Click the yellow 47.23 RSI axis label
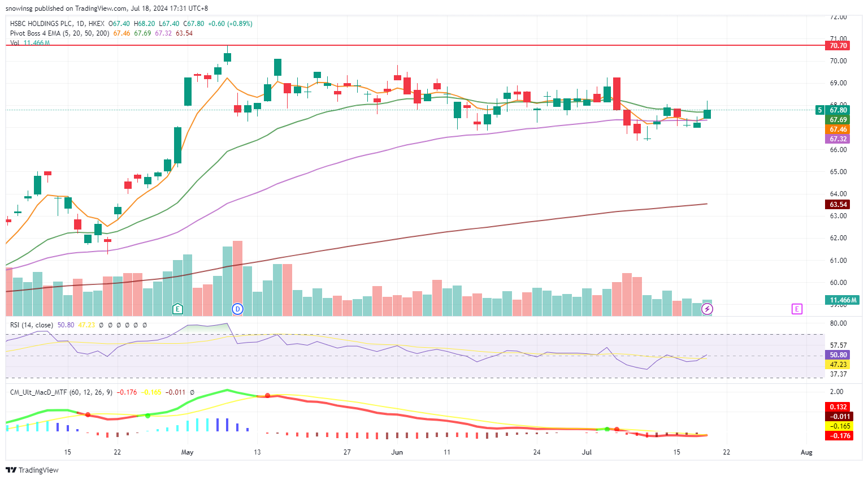 point(837,365)
